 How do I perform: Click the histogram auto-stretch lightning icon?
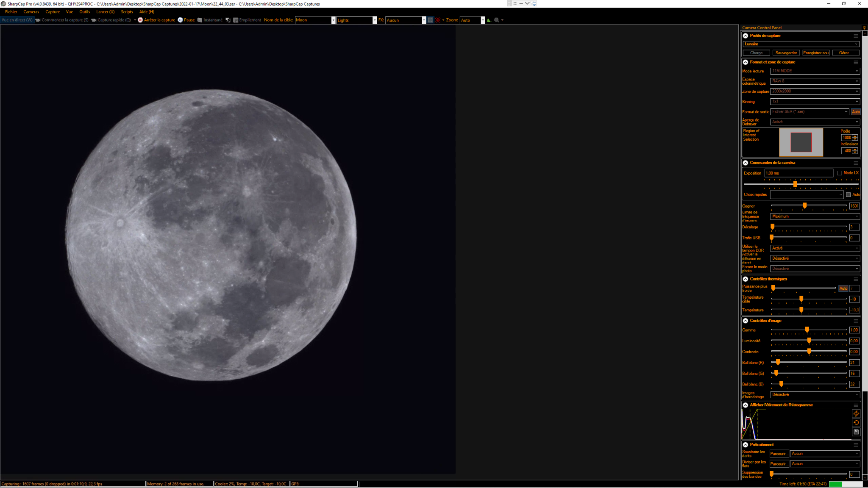(856, 413)
